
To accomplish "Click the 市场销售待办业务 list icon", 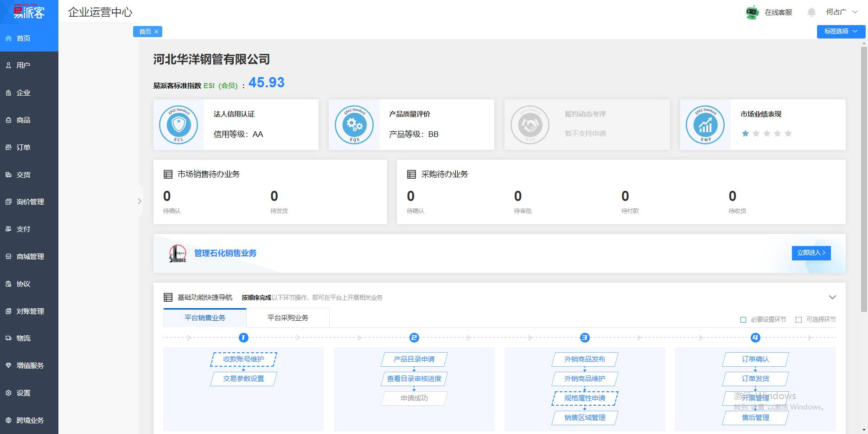I will 168,175.
